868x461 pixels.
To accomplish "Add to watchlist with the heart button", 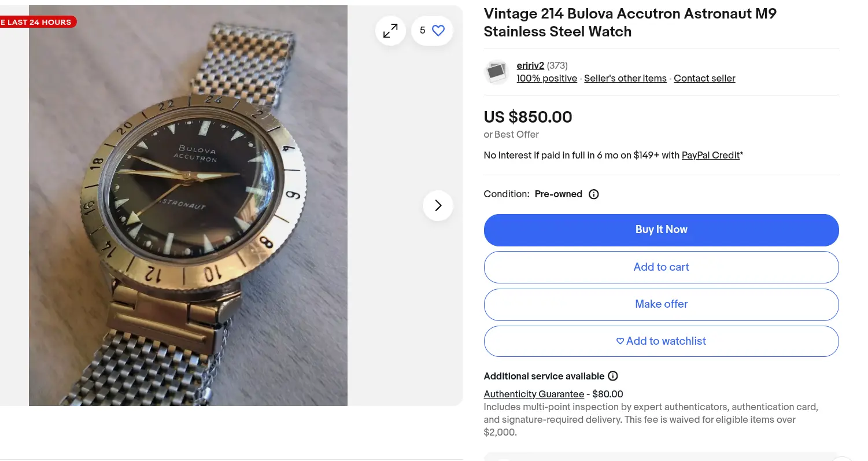I will tap(661, 341).
